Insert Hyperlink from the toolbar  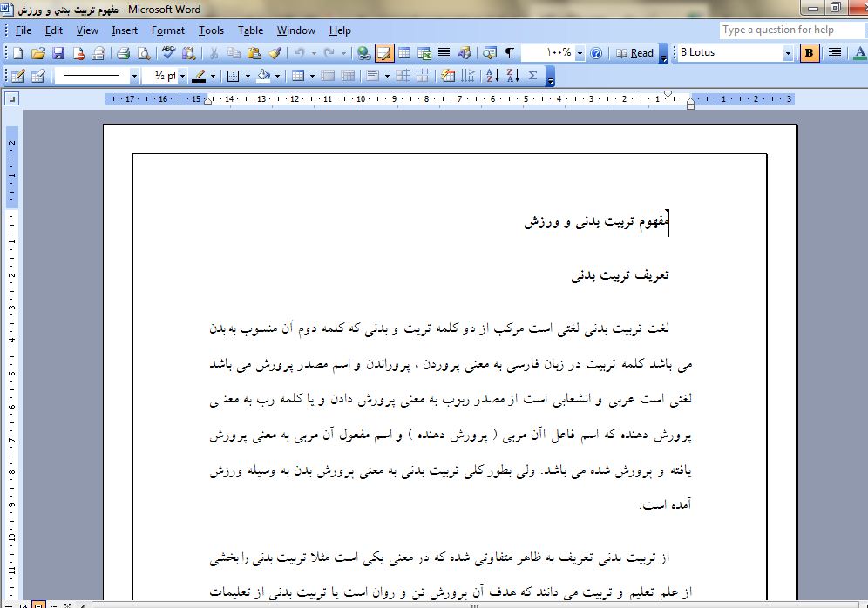(363, 53)
